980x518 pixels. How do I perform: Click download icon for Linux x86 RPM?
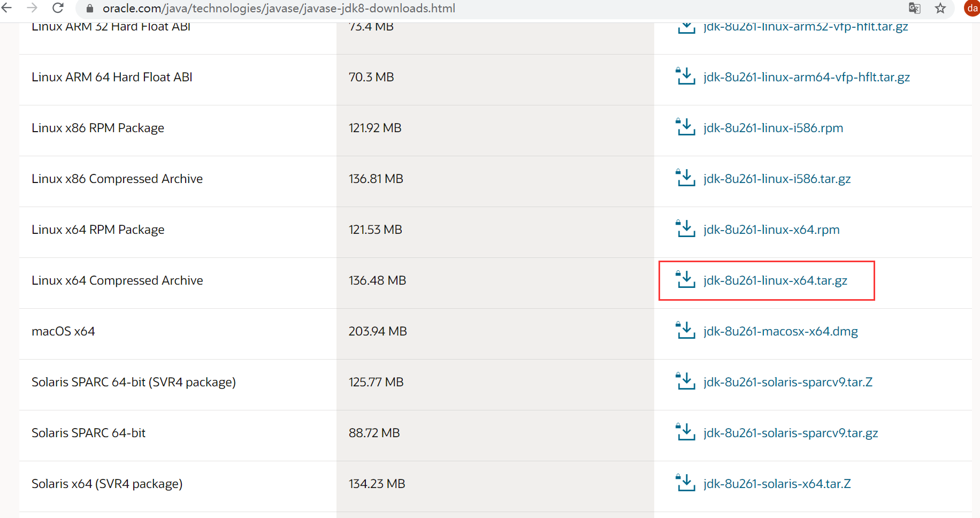[x=685, y=127]
